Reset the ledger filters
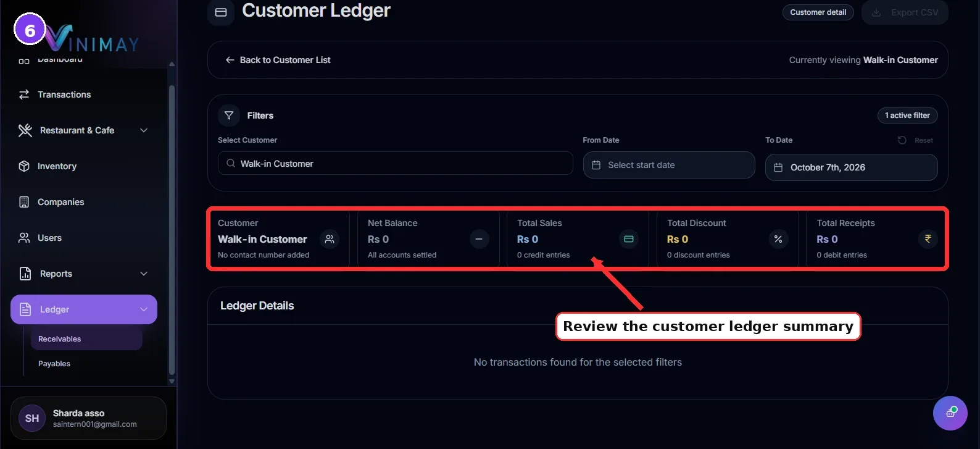The height and width of the screenshot is (449, 980). click(x=915, y=140)
